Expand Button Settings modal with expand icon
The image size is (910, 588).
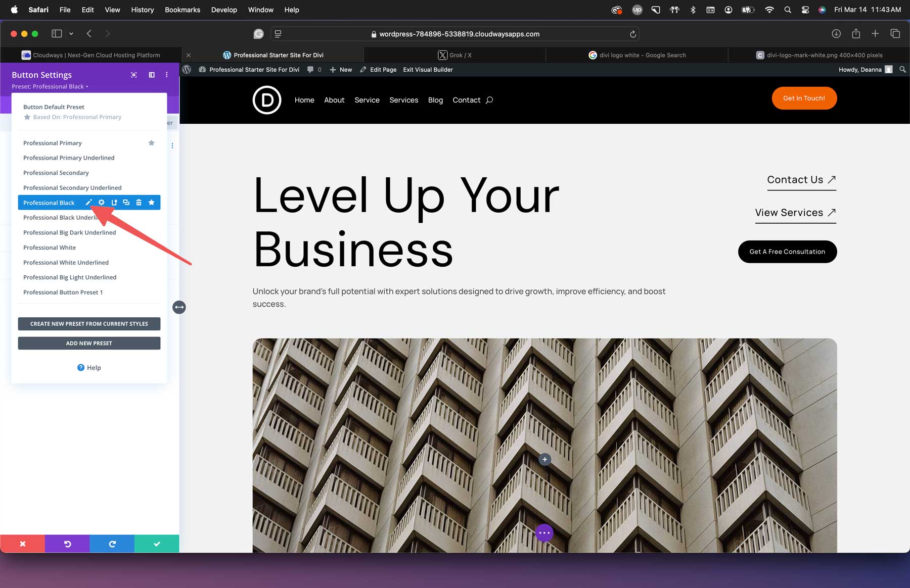[133, 74]
